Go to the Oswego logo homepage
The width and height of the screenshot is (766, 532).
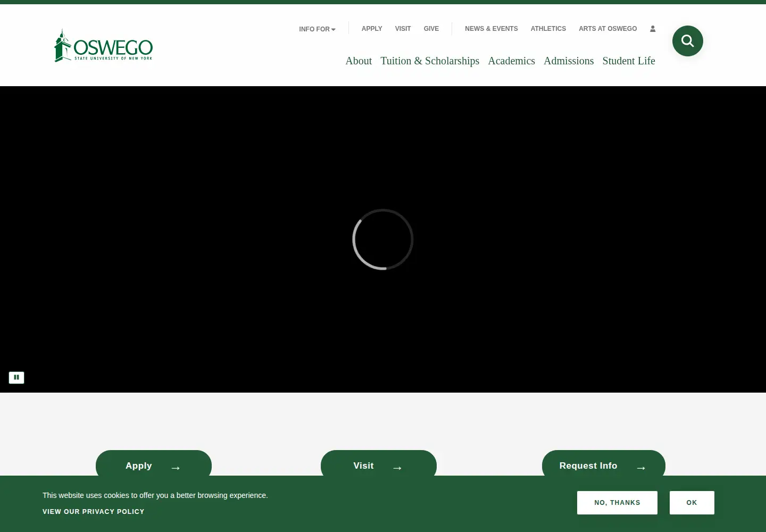pos(104,46)
